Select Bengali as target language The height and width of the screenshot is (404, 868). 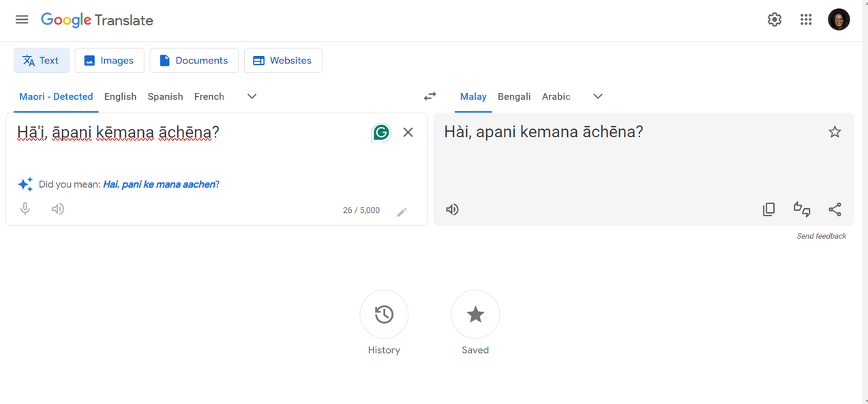click(514, 96)
